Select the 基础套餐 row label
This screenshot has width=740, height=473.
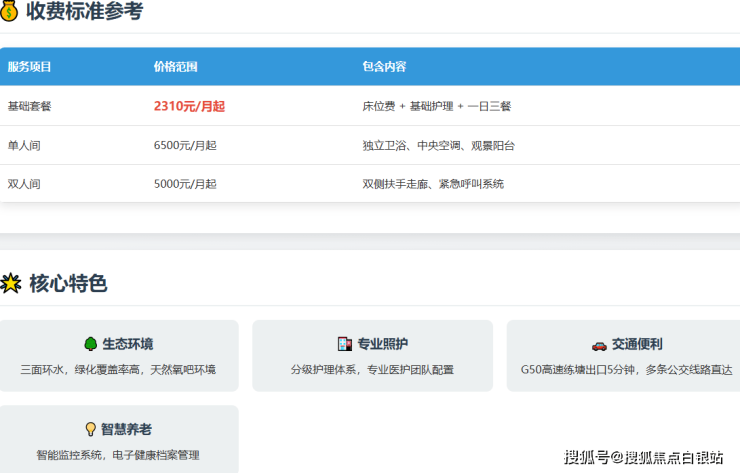coord(30,106)
